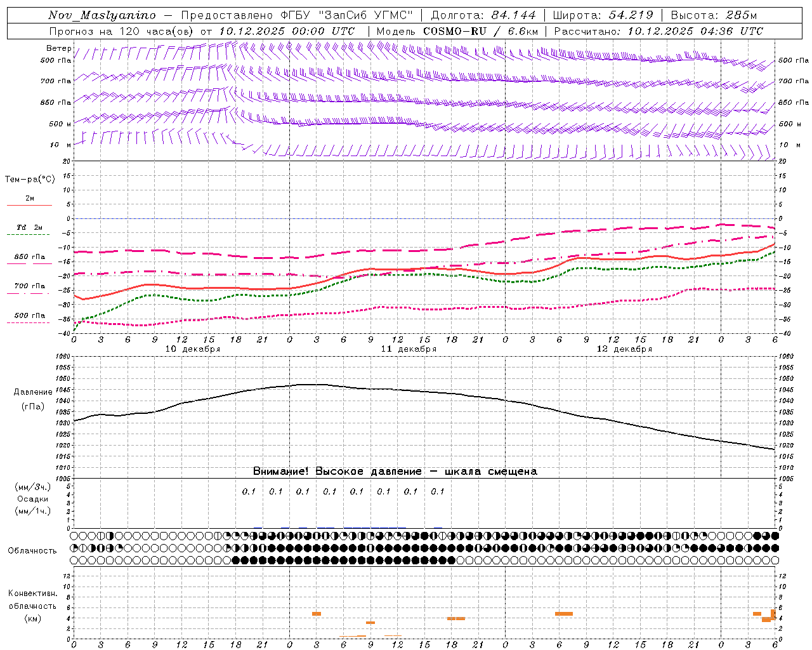
Task: Click the 'Ветер' wind panel label
Action: (58, 48)
